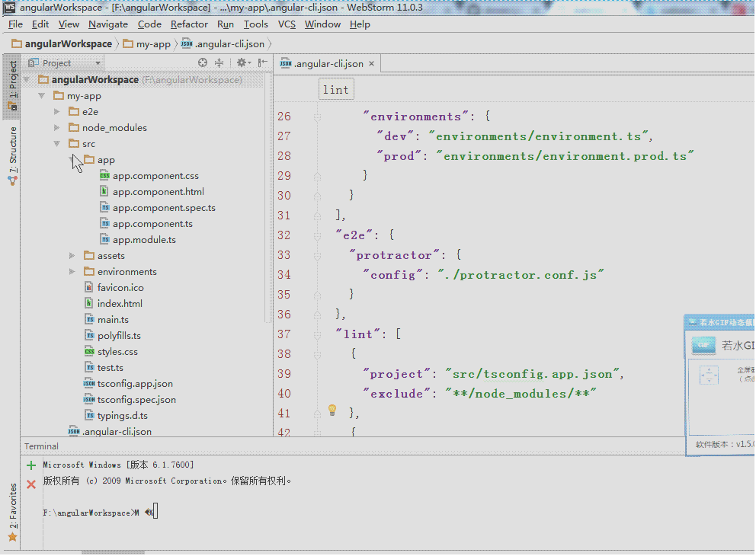
Task: Expand the node_modules folder
Action: click(57, 128)
